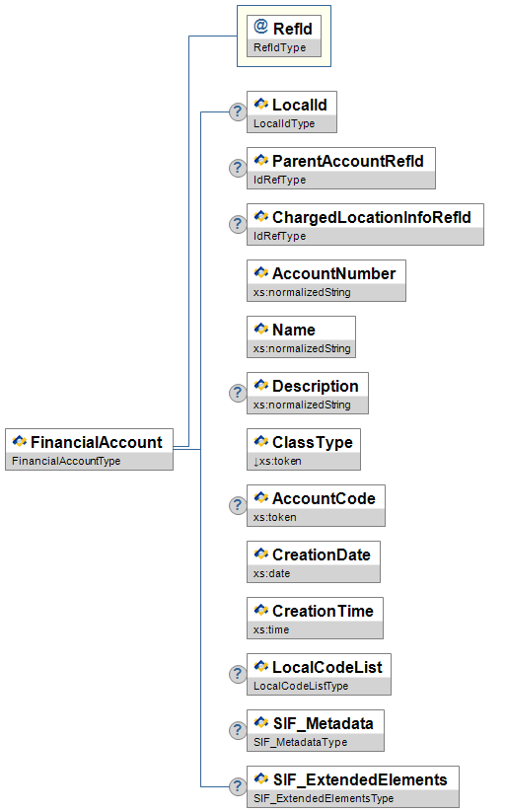Image resolution: width=506 pixels, height=812 pixels.
Task: Select the ClassType element node
Action: pyautogui.click(x=304, y=449)
